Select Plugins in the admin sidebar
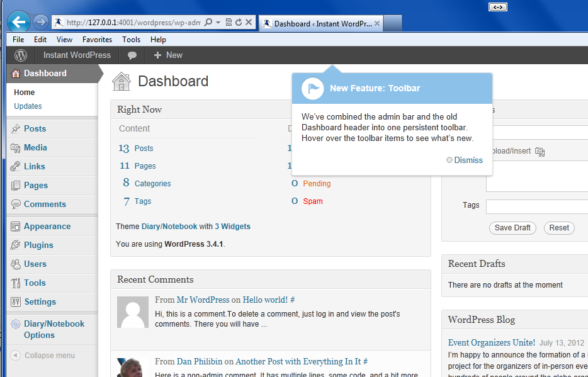This screenshot has height=377, width=588. click(38, 245)
